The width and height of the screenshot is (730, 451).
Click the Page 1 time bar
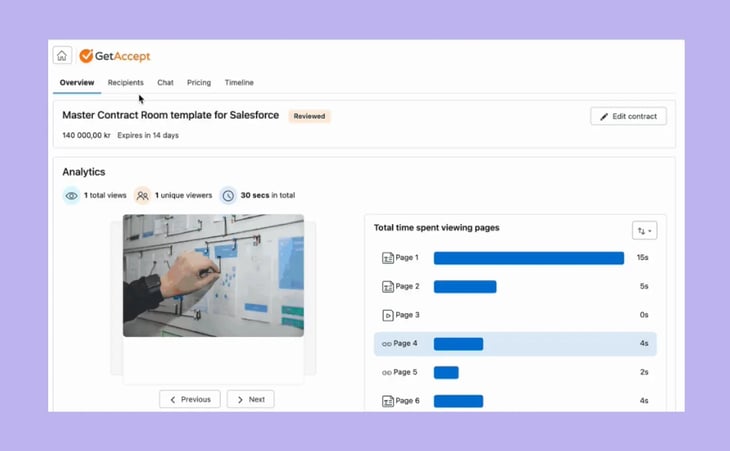tap(529, 258)
